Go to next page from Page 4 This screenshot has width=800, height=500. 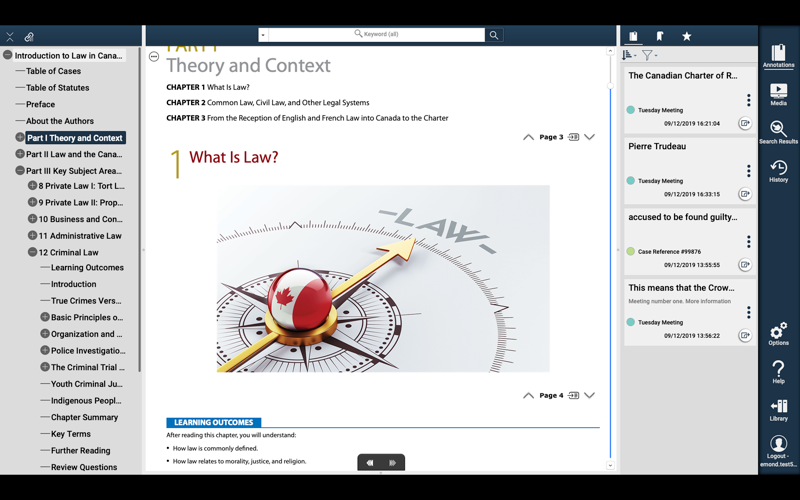[x=589, y=395]
